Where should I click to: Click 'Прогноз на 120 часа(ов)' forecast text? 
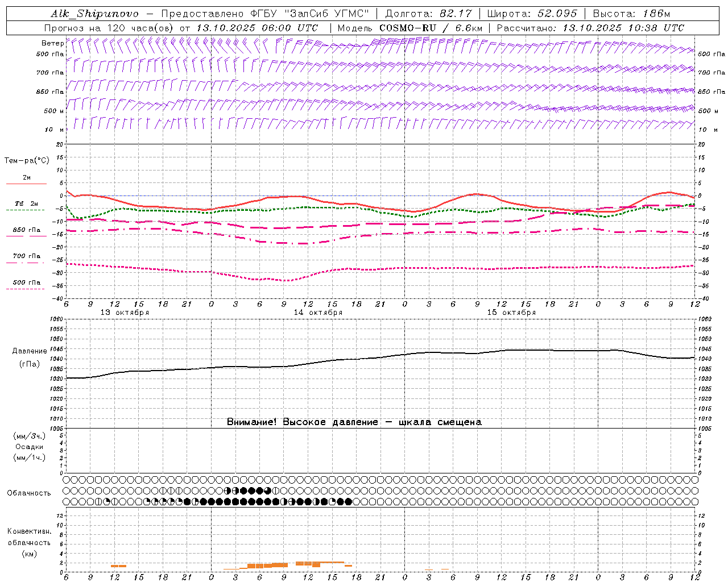point(109,28)
